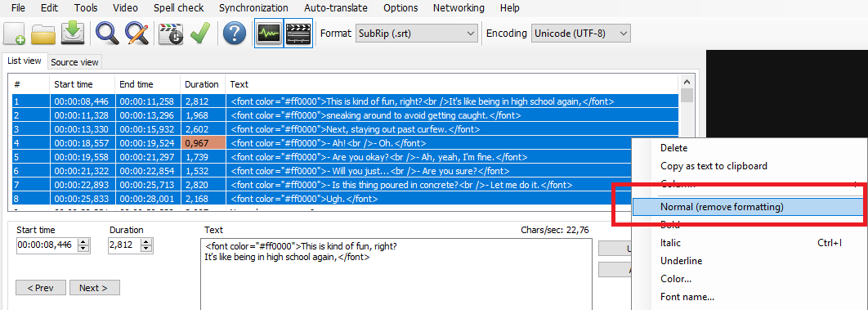Save subtitle using the download-arrow icon
Image resolution: width=868 pixels, height=310 pixels.
(x=72, y=34)
